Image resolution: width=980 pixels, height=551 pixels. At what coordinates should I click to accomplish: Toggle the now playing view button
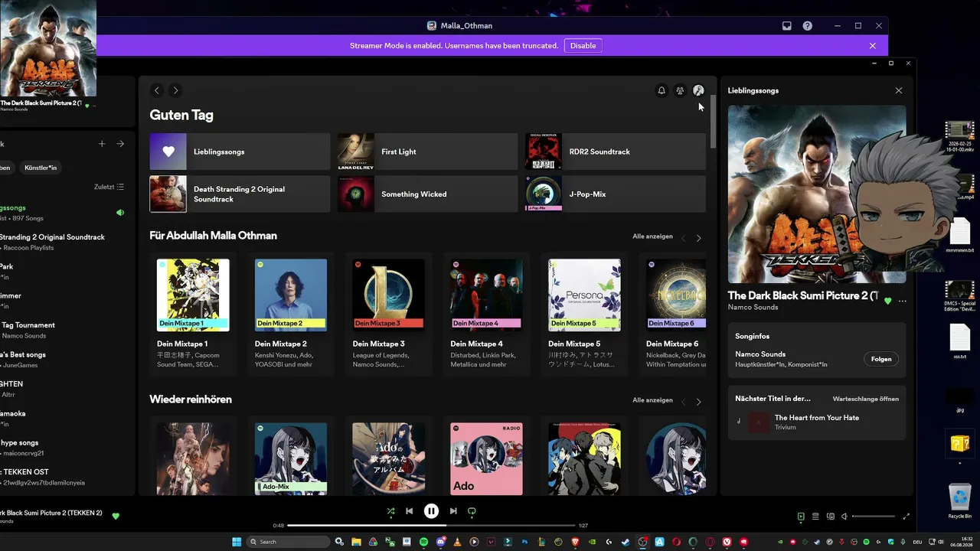(801, 517)
